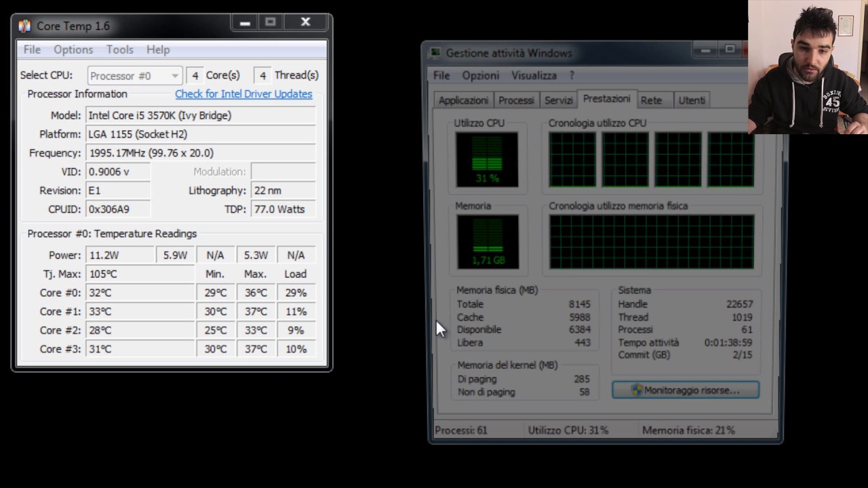Switch to the Processi tab
The height and width of the screenshot is (488, 868).
[x=516, y=100]
